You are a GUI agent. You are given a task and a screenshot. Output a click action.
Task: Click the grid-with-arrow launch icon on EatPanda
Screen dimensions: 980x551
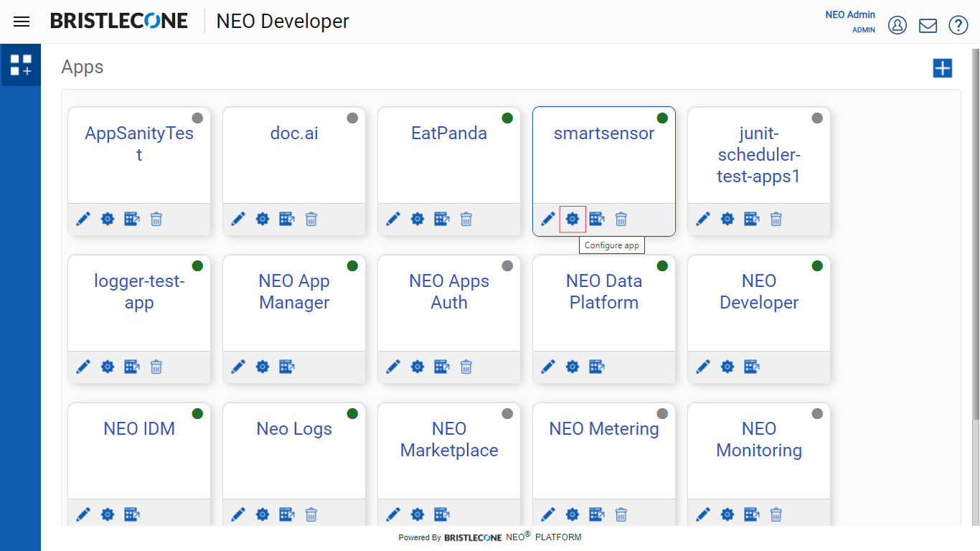[x=442, y=219]
